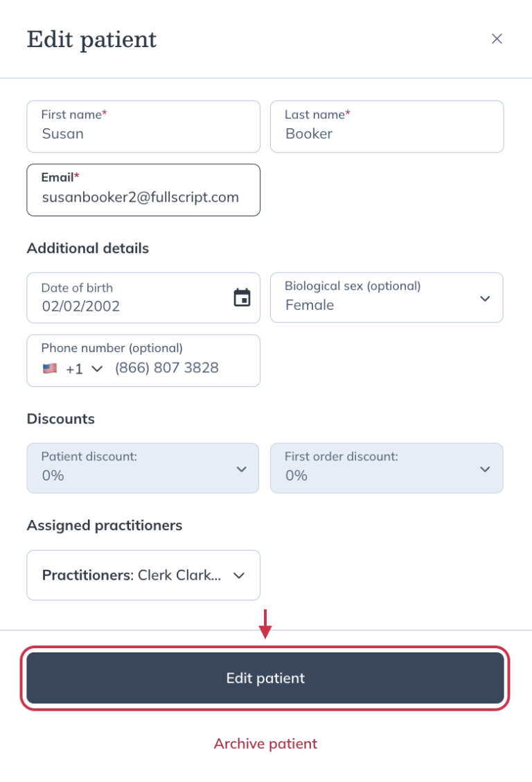Open the Patient discount percentage dropdown
Image resolution: width=532 pixels, height=782 pixels.
(143, 468)
